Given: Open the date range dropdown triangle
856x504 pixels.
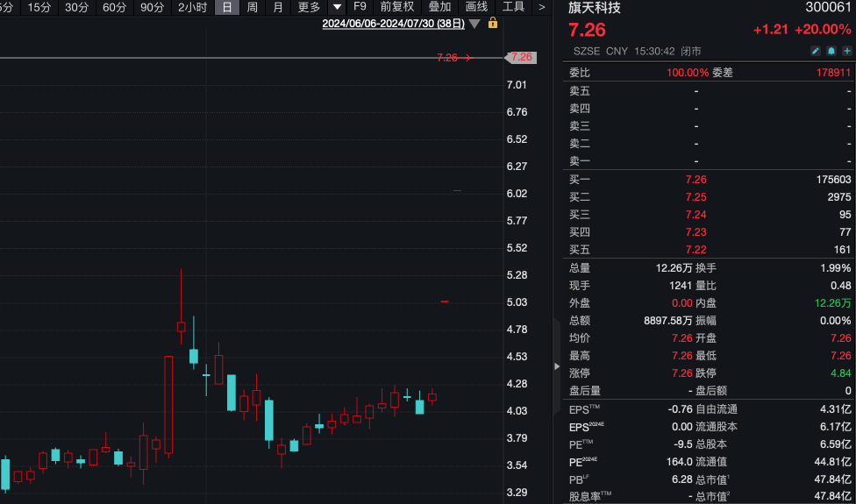Looking at the screenshot, I should click(x=474, y=24).
